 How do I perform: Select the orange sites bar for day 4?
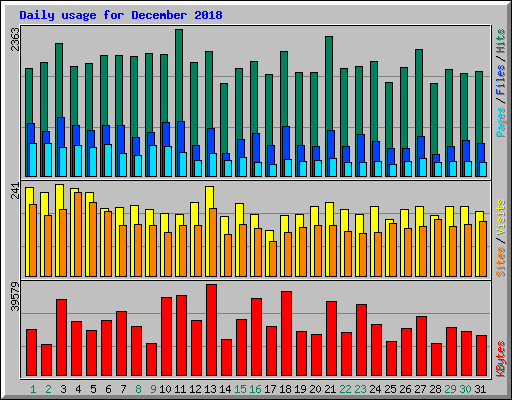point(78,234)
